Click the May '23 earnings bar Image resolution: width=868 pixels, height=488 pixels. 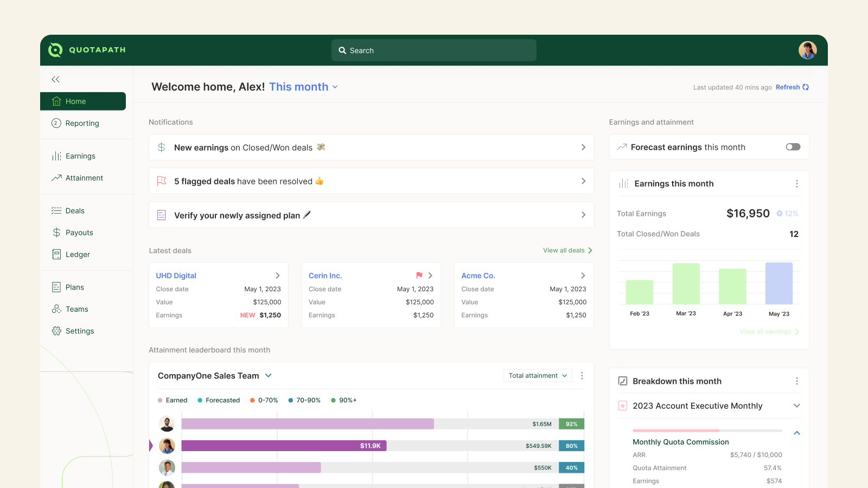778,284
